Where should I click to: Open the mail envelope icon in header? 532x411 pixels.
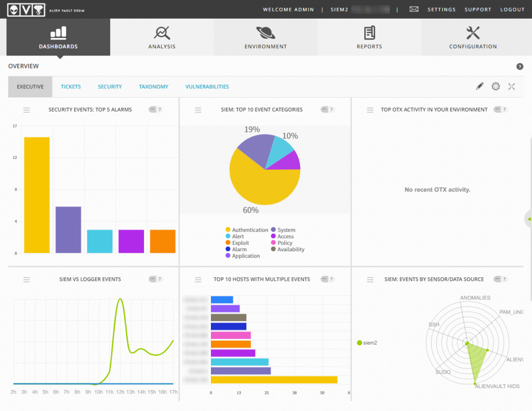[414, 9]
